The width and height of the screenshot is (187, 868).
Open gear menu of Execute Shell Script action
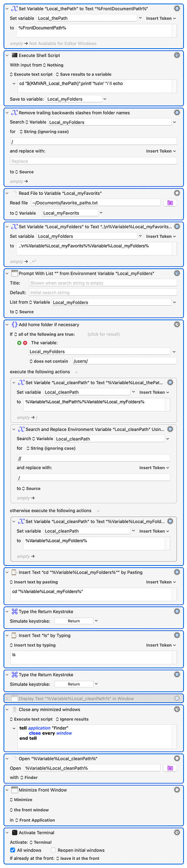[x=177, y=55]
